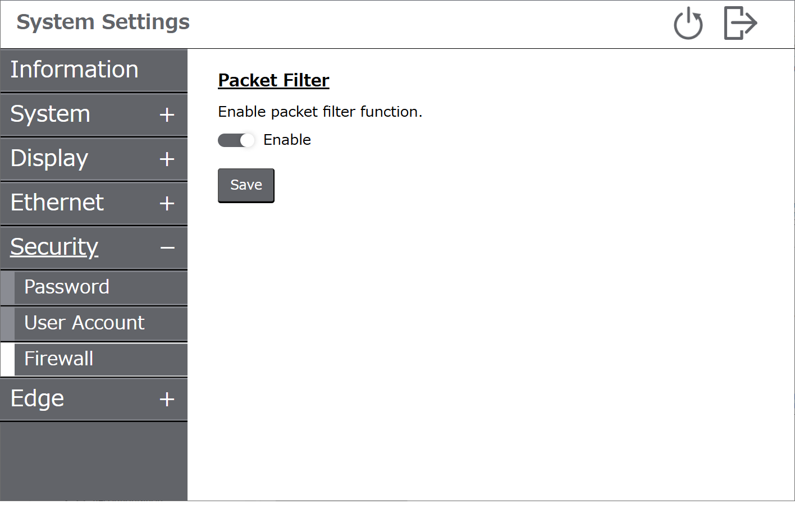Image resolution: width=795 pixels, height=532 pixels.
Task: Select Password under Security
Action: coord(94,287)
